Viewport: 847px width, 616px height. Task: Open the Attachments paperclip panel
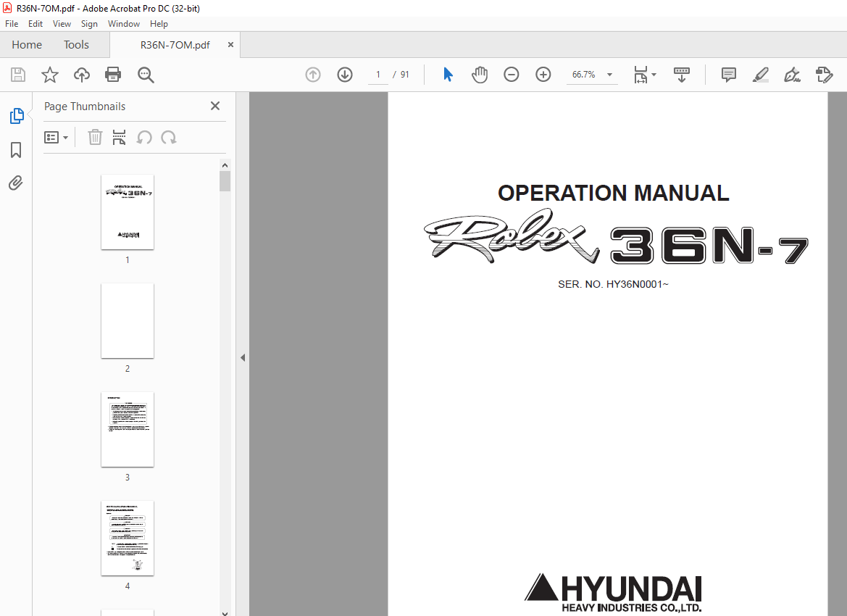pos(16,183)
